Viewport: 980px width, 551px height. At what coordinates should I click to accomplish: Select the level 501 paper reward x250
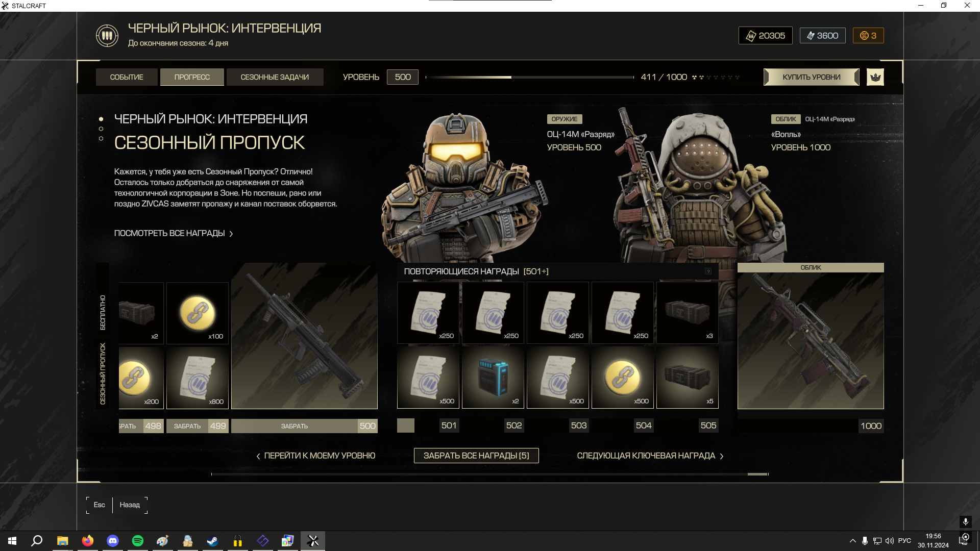(428, 313)
